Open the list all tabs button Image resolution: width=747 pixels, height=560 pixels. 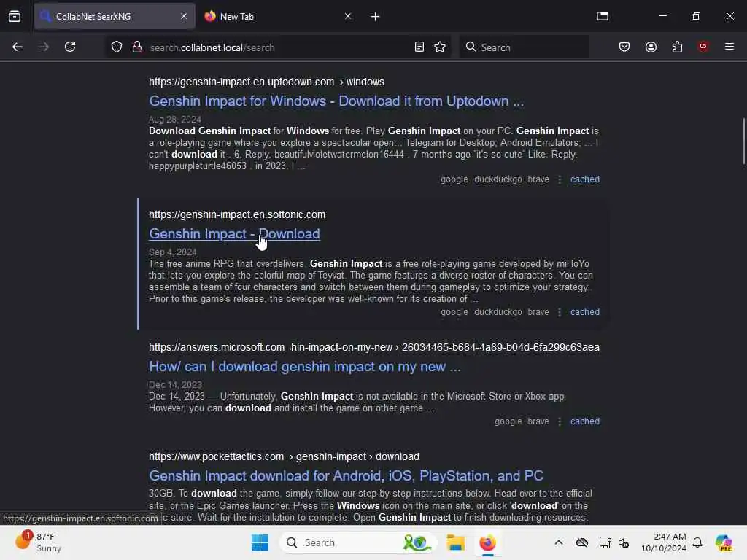click(x=602, y=16)
